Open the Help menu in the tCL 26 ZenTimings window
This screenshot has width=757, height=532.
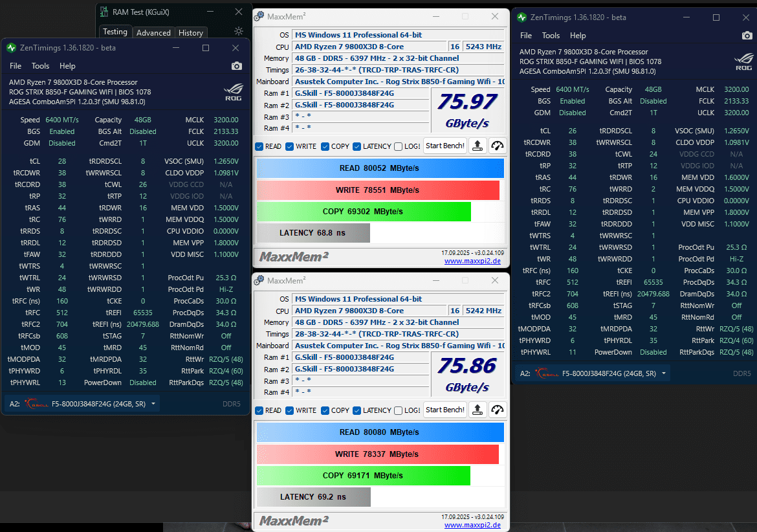tap(577, 36)
